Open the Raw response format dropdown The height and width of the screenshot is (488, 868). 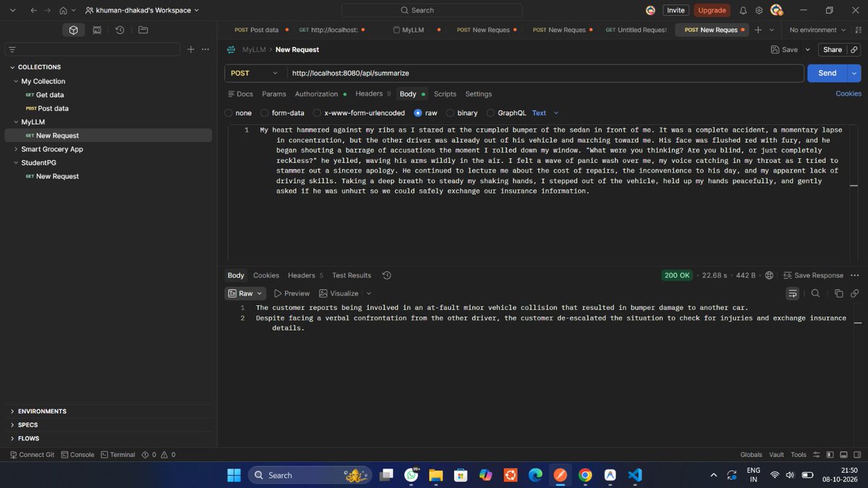click(x=246, y=294)
